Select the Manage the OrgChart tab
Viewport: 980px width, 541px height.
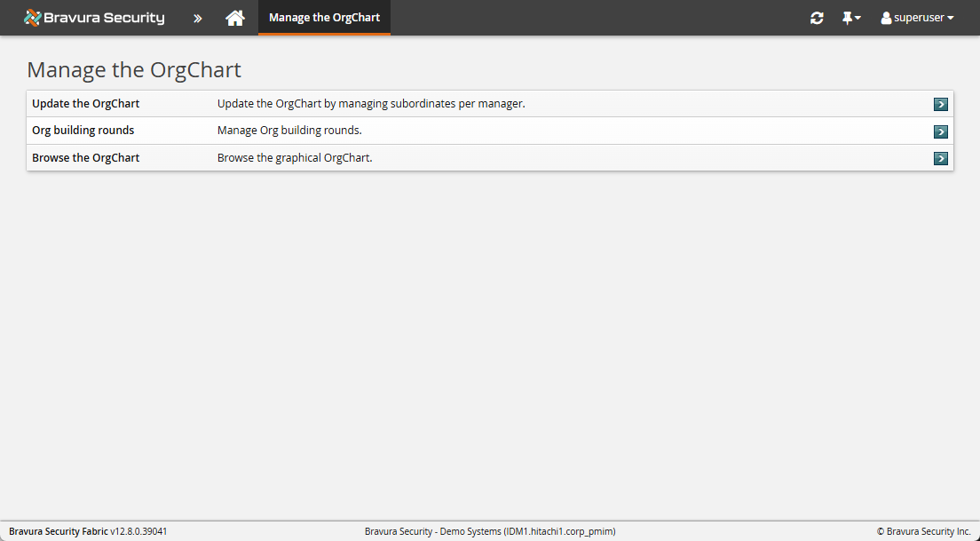point(324,17)
